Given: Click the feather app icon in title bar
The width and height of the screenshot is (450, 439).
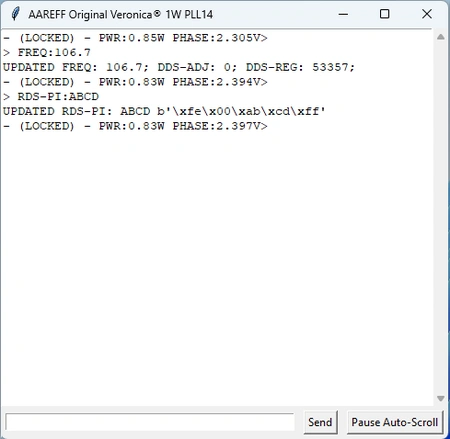Looking at the screenshot, I should pos(15,14).
